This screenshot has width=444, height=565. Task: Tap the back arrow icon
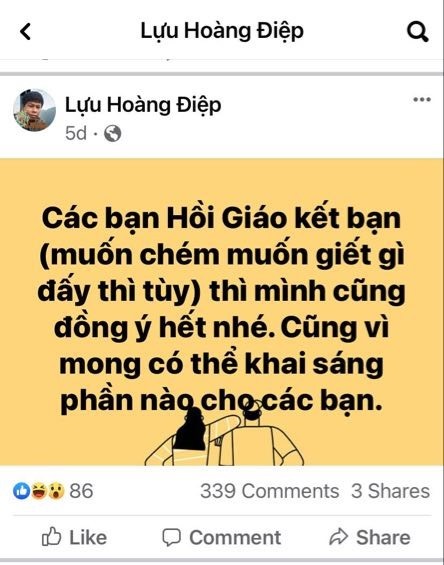[x=25, y=31]
